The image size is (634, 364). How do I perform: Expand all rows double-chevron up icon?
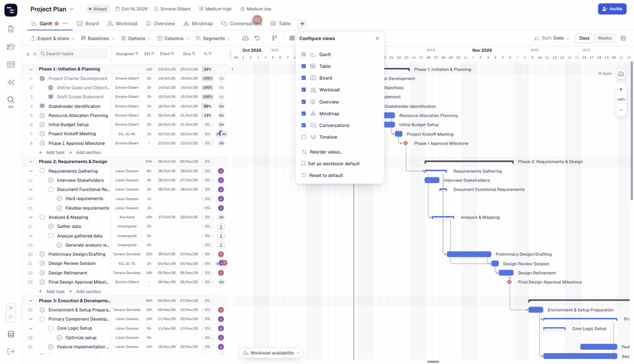tap(35, 54)
